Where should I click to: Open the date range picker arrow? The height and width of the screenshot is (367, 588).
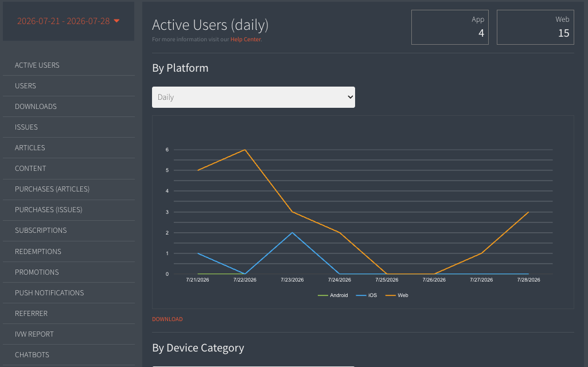[x=116, y=21]
